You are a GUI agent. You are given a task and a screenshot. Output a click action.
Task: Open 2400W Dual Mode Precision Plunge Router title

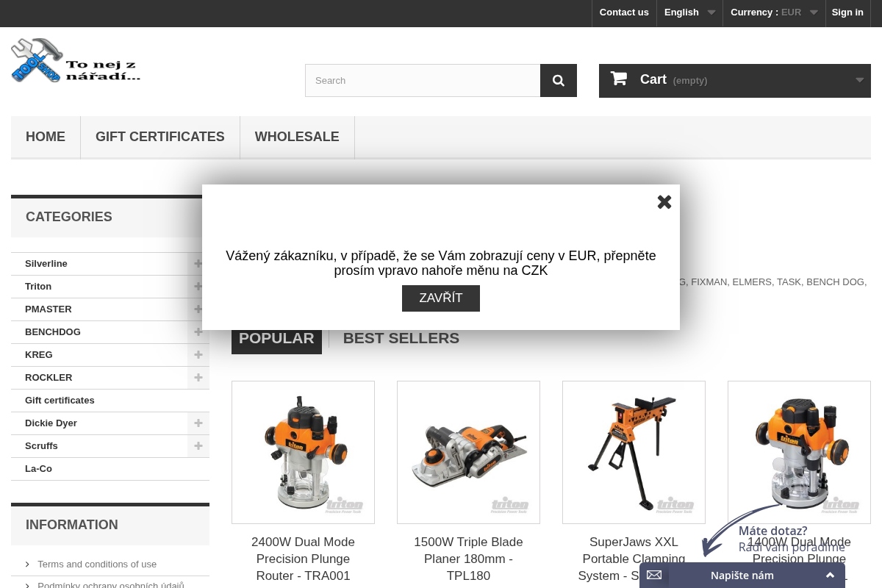click(x=303, y=559)
